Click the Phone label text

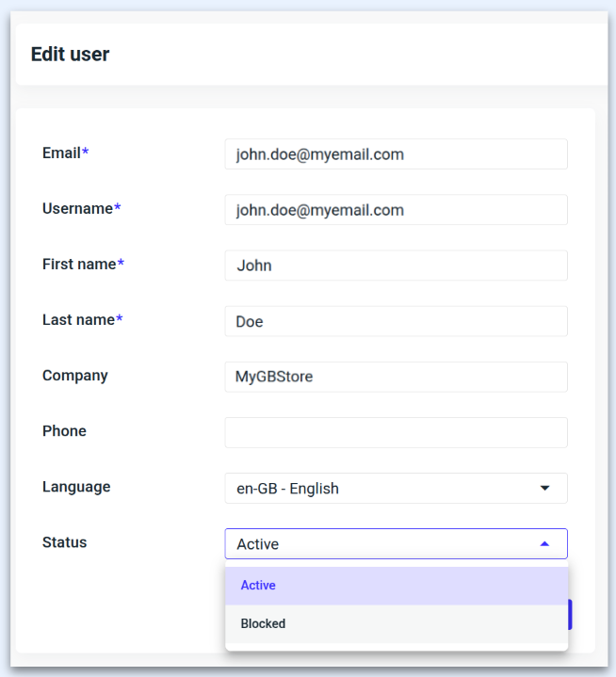(64, 430)
